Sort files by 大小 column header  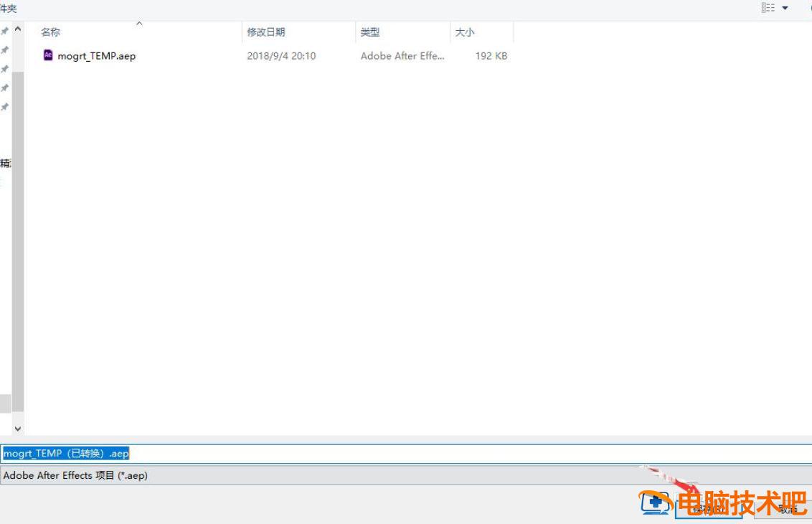[x=465, y=32]
